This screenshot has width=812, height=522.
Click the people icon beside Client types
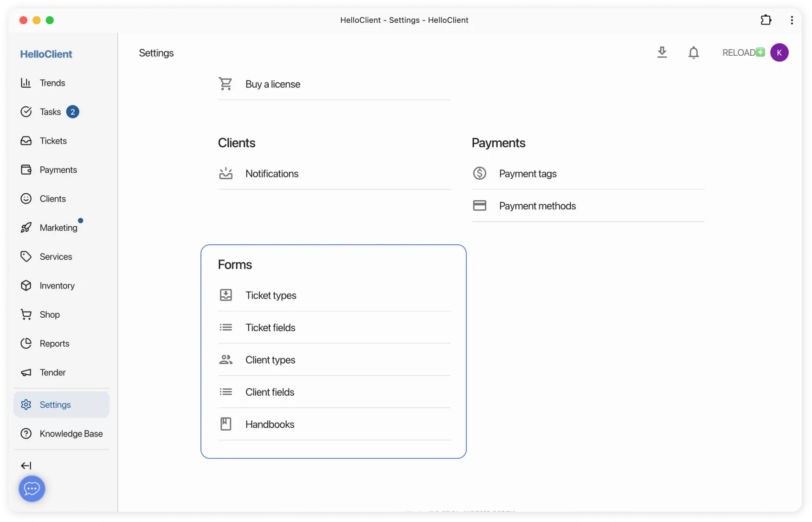[x=226, y=359]
